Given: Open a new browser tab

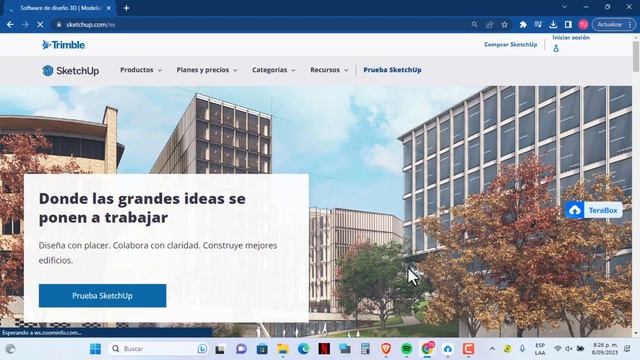Looking at the screenshot, I should point(127,8).
